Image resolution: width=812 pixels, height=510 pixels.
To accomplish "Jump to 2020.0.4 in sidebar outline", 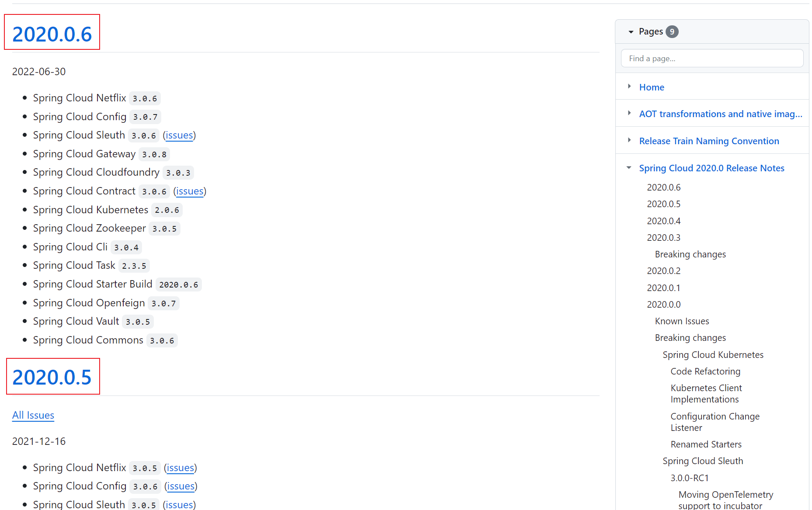I will tap(663, 221).
